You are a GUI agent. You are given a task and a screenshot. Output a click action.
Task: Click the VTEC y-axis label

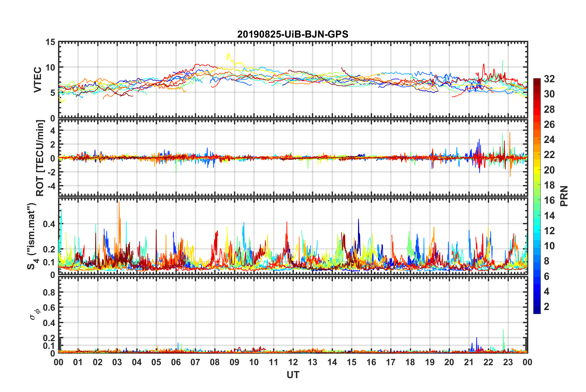pyautogui.click(x=37, y=80)
